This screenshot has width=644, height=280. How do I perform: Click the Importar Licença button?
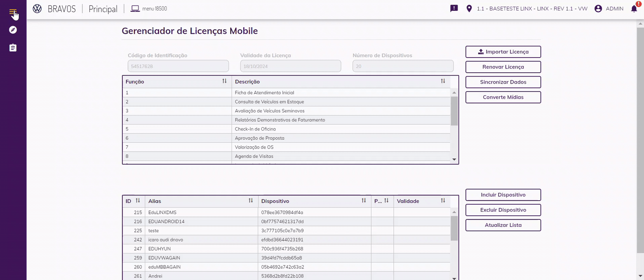tap(503, 52)
